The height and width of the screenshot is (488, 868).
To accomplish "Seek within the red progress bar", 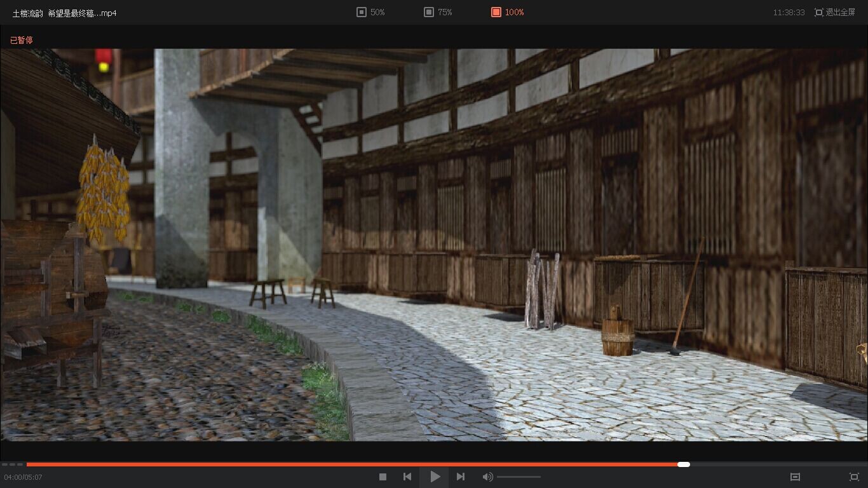I will [353, 464].
